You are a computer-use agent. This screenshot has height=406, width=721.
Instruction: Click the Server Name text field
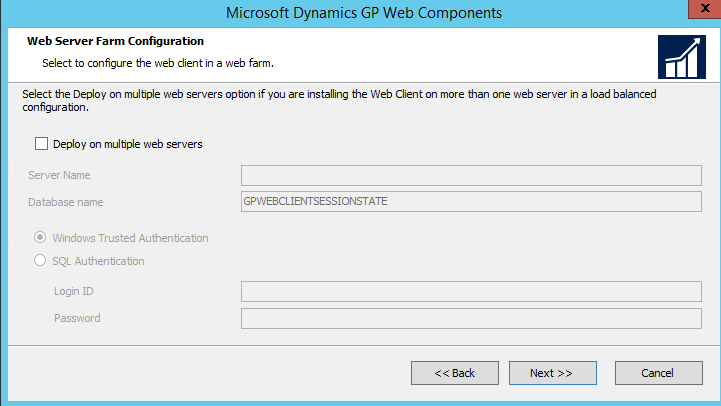click(x=471, y=176)
